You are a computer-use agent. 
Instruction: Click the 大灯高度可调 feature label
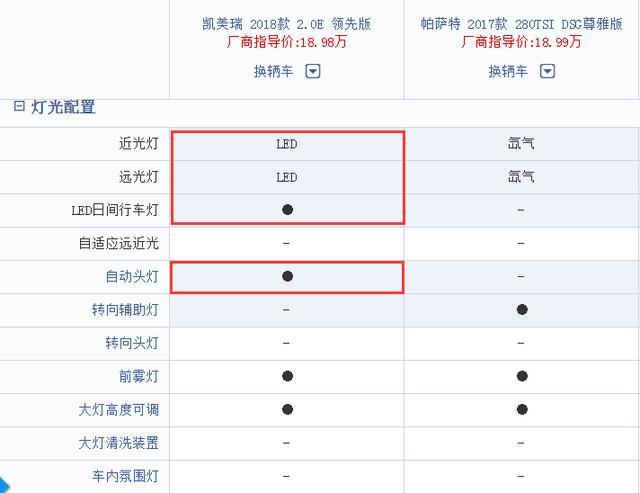[118, 409]
